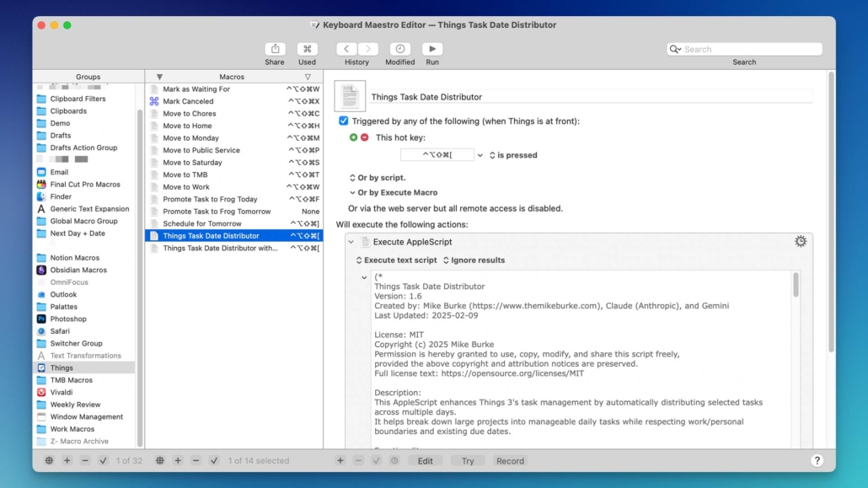Open the hot key field dropdown chevron
Image resolution: width=868 pixels, height=488 pixels.
[x=480, y=154]
